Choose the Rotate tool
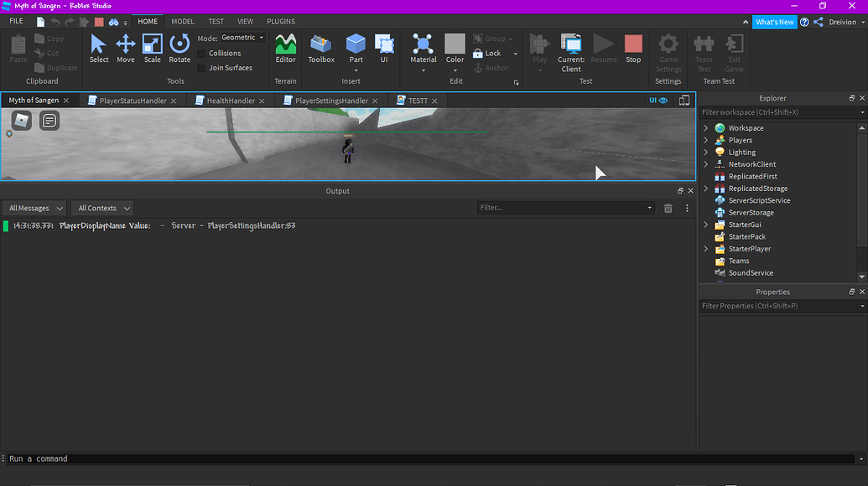 179,49
